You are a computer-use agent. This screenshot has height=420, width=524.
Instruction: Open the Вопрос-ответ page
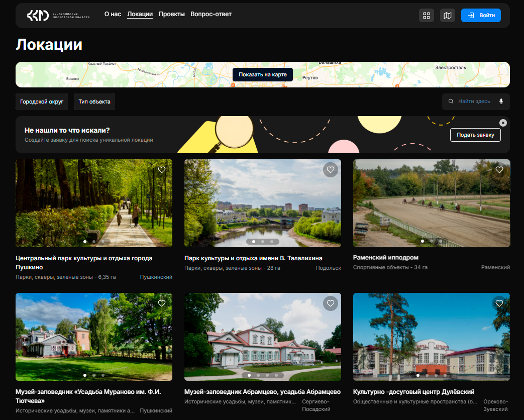click(211, 14)
